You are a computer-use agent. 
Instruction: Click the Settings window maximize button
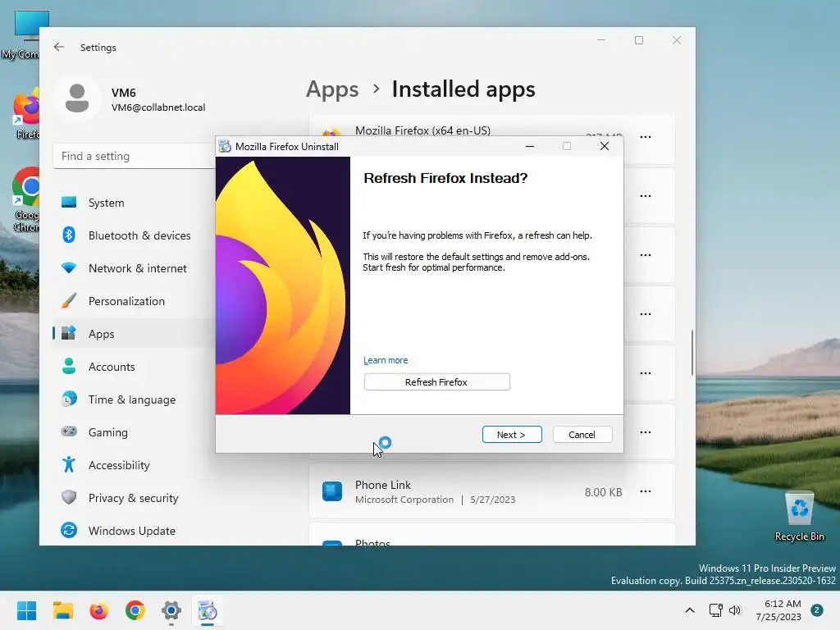click(638, 40)
